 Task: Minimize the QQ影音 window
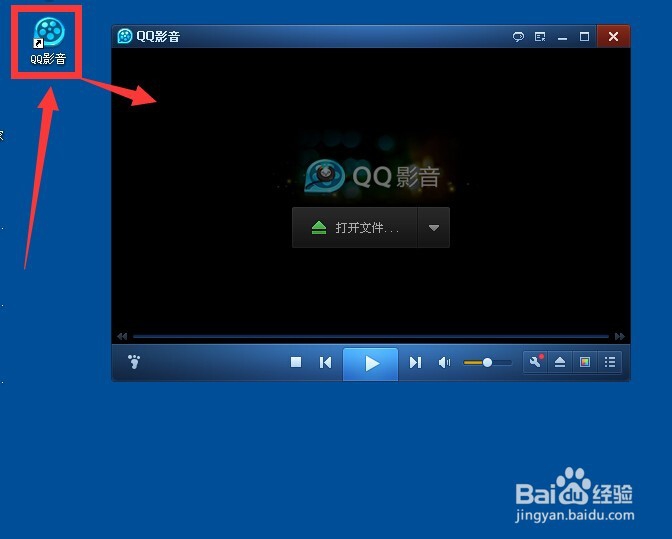click(x=562, y=37)
